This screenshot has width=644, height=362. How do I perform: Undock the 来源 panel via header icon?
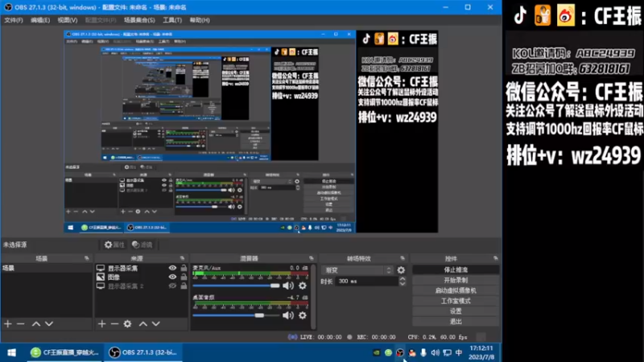183,258
